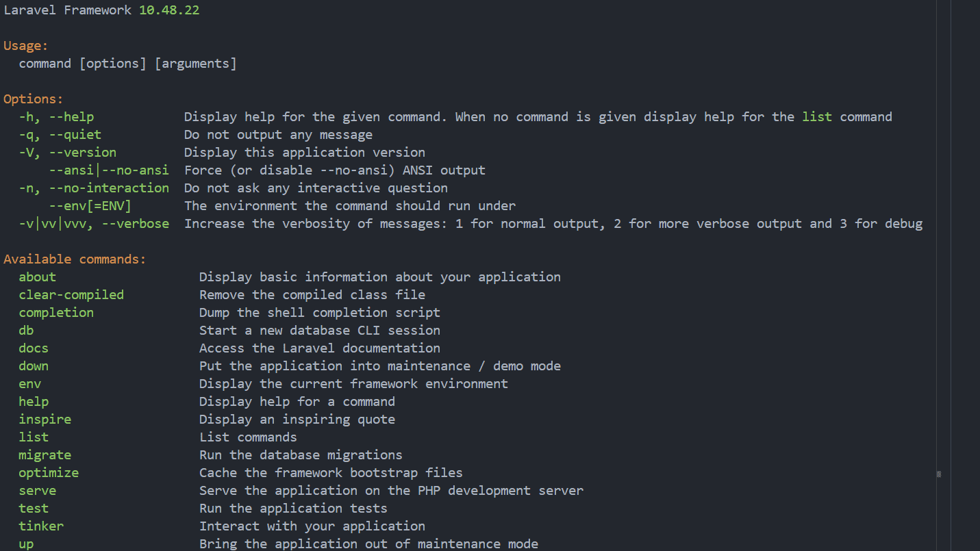Click the '--ansi|--no-ansi' option text
980x551 pixels.
coord(109,170)
